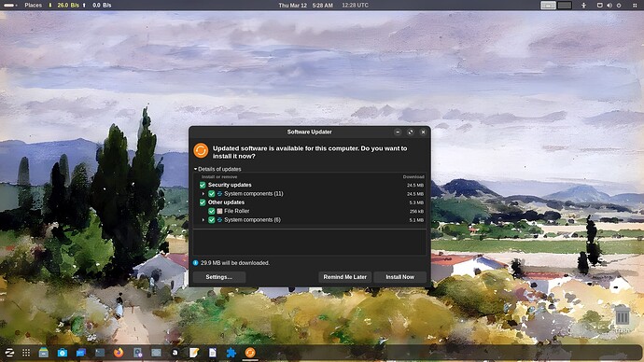Click the File Roller package icon

click(219, 211)
